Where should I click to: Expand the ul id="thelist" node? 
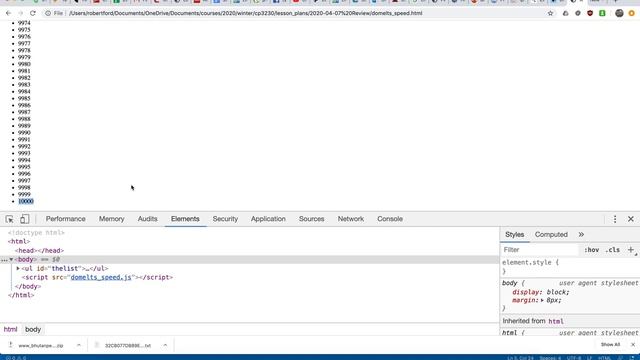[18, 269]
